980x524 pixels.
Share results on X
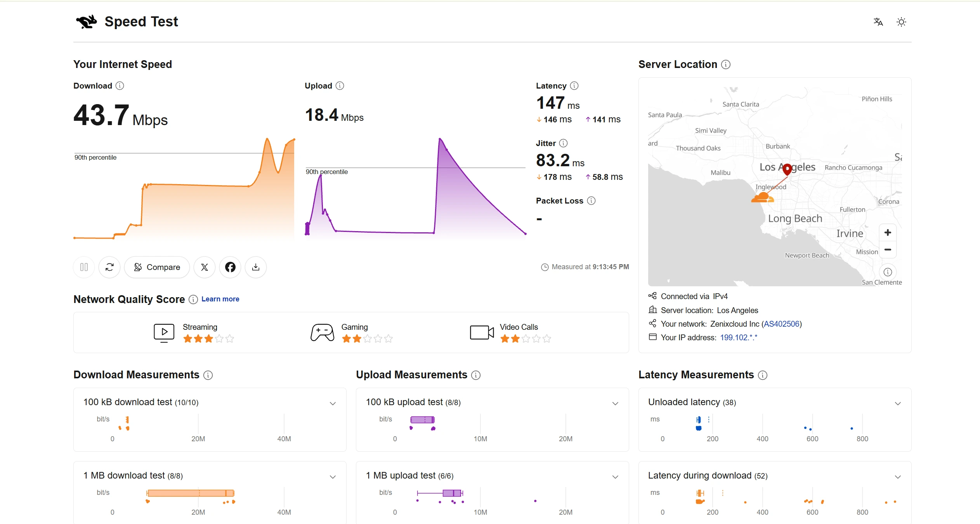point(205,267)
